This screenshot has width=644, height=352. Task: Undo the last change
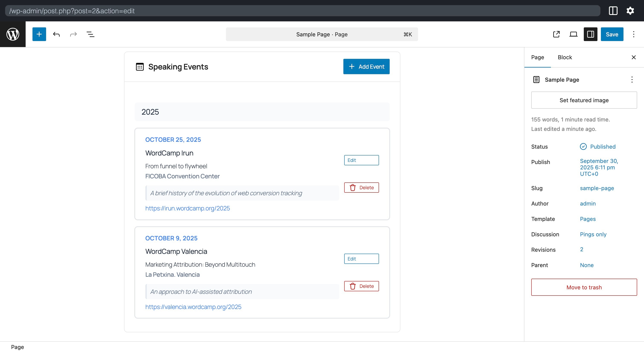[56, 34]
